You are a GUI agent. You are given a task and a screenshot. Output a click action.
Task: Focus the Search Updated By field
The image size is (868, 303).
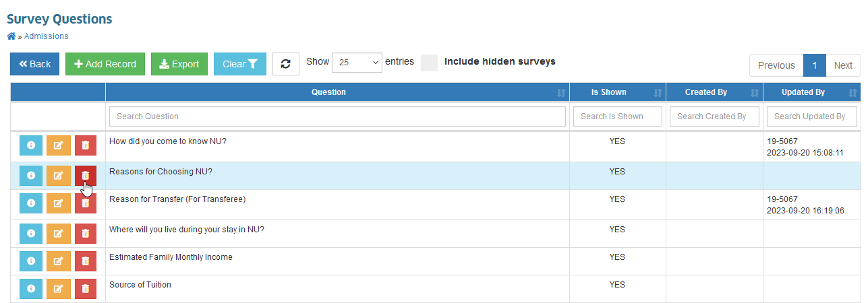pos(812,116)
